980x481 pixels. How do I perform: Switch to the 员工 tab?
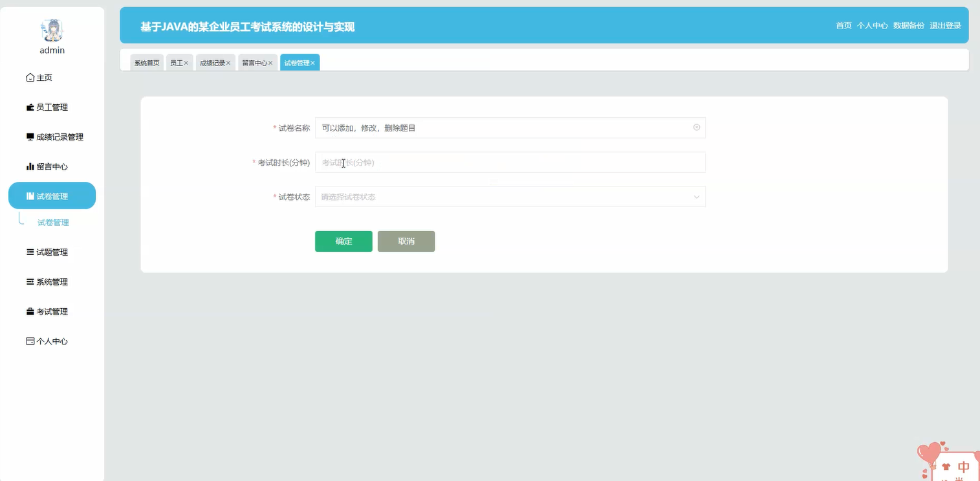tap(175, 62)
